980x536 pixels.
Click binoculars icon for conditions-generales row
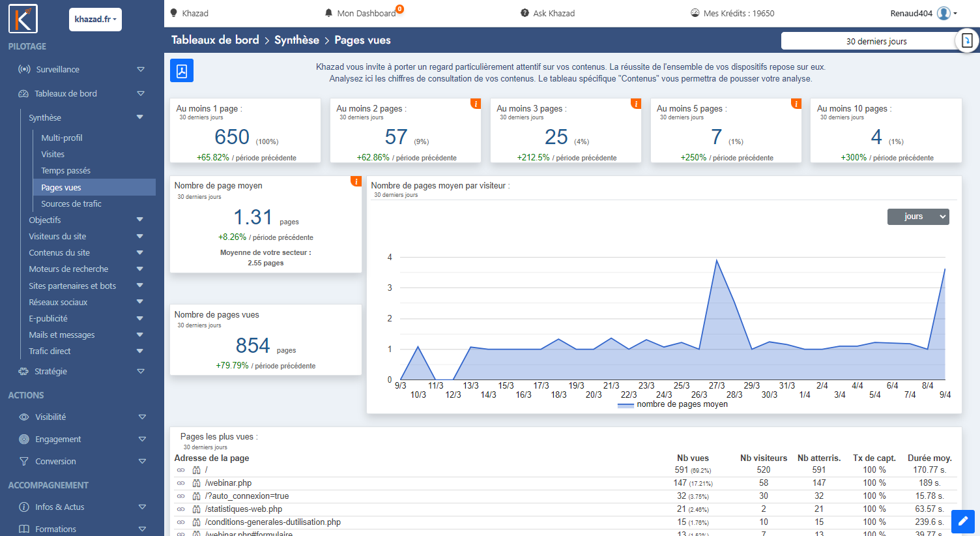click(x=196, y=522)
